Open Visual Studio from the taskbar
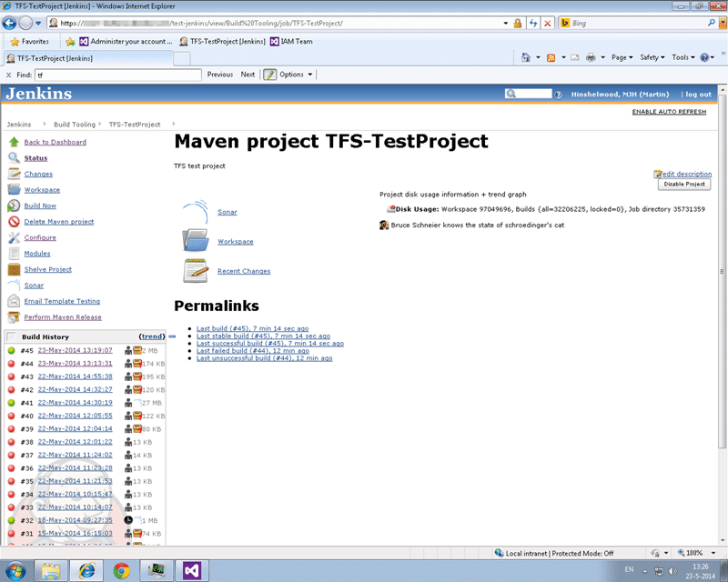The image size is (728, 582). pyautogui.click(x=192, y=570)
